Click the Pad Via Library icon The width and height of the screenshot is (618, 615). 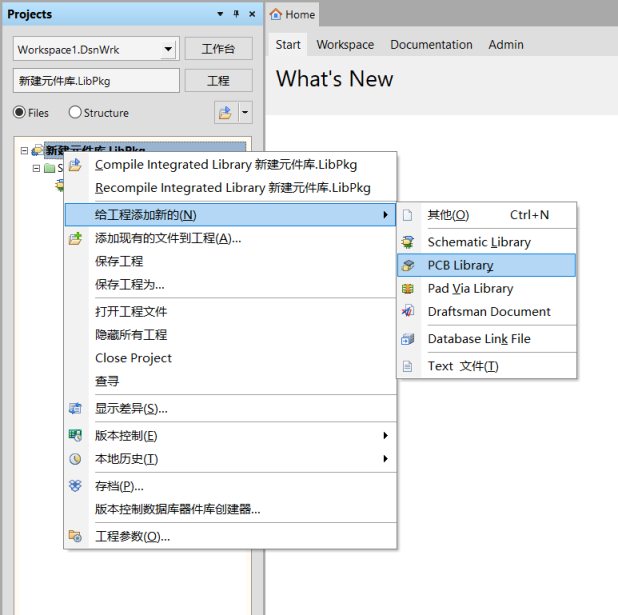click(x=408, y=289)
